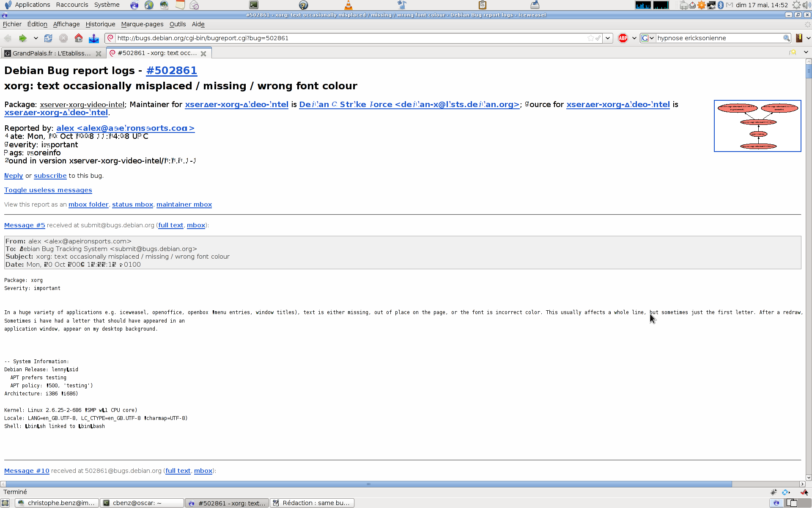The height and width of the screenshot is (508, 812).
Task: Open the Marque-pages menu
Action: (x=142, y=24)
